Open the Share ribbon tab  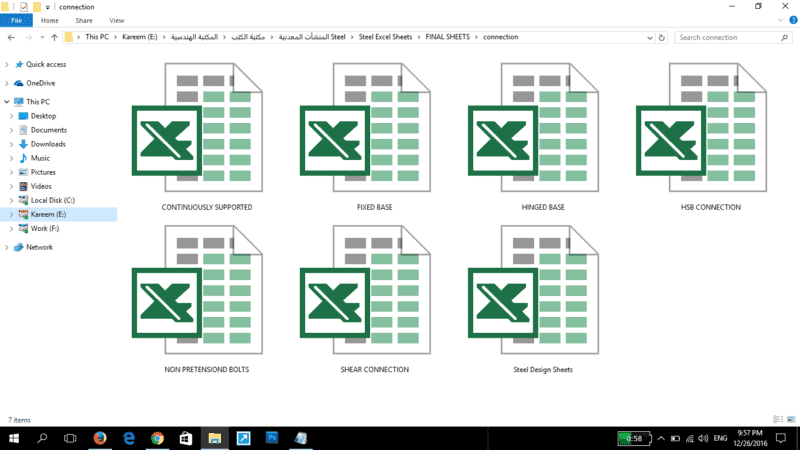[84, 20]
